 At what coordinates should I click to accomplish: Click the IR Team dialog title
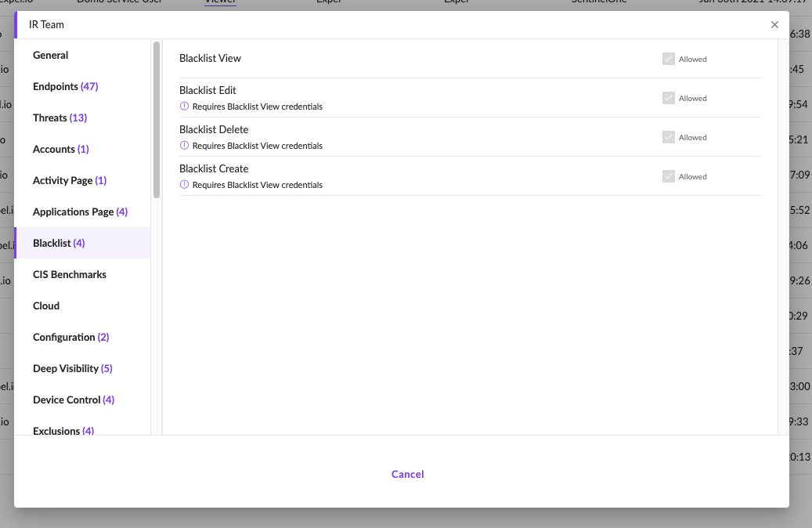pos(47,25)
